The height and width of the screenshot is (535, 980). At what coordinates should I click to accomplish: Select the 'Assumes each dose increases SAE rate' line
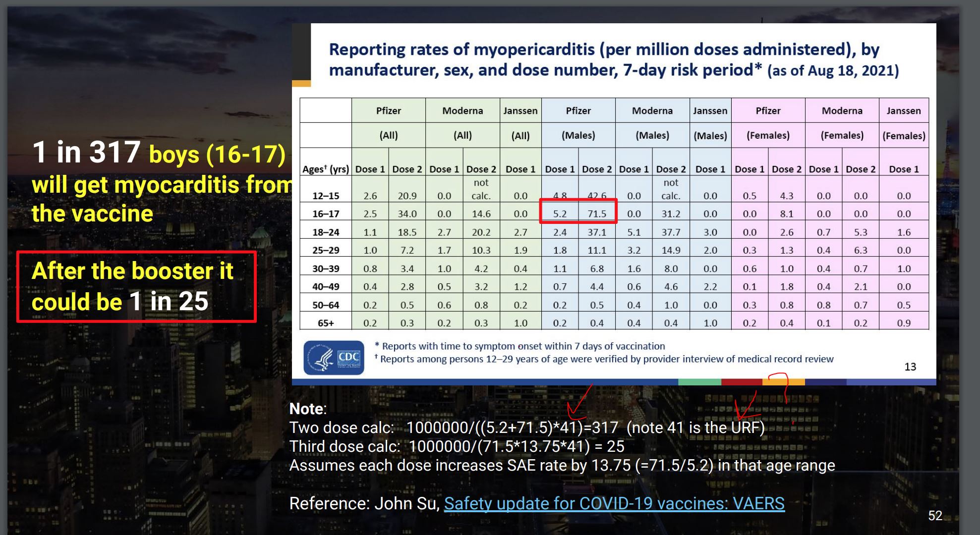tap(562, 465)
